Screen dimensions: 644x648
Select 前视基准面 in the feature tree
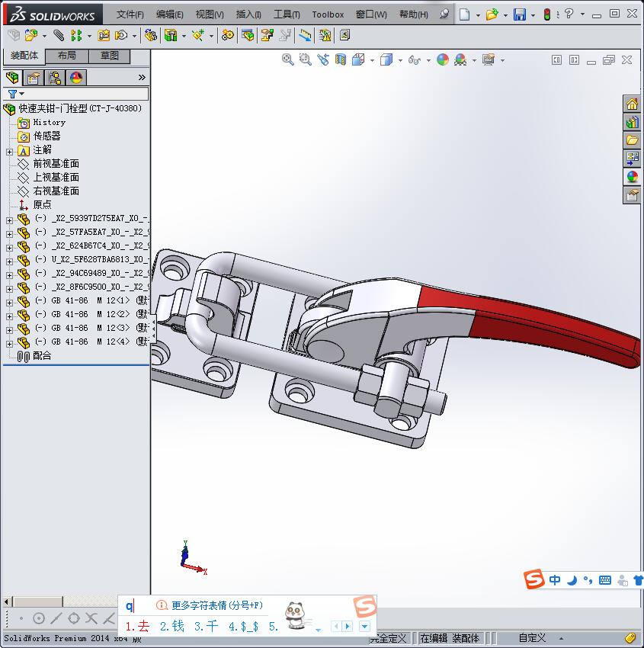56,164
